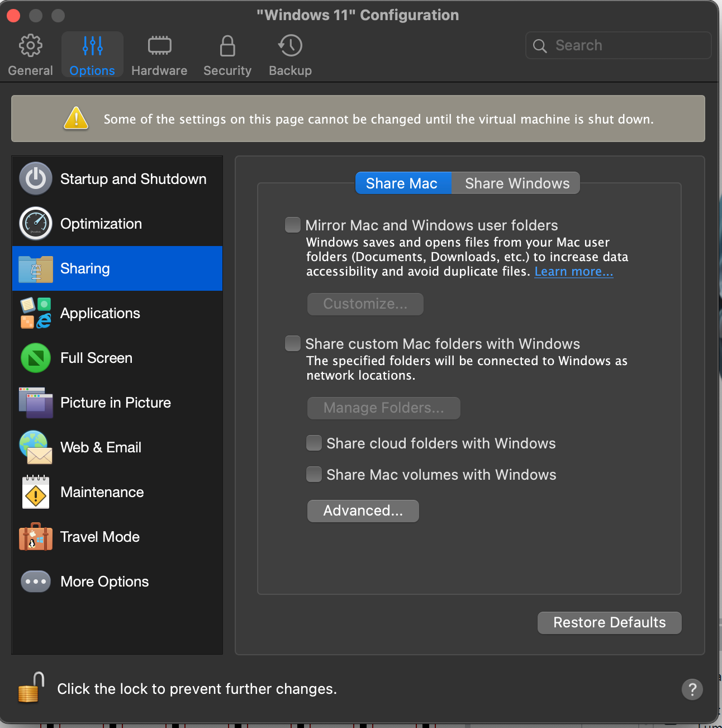Check Share cloud folders with Windows
The image size is (722, 728).
(x=314, y=443)
